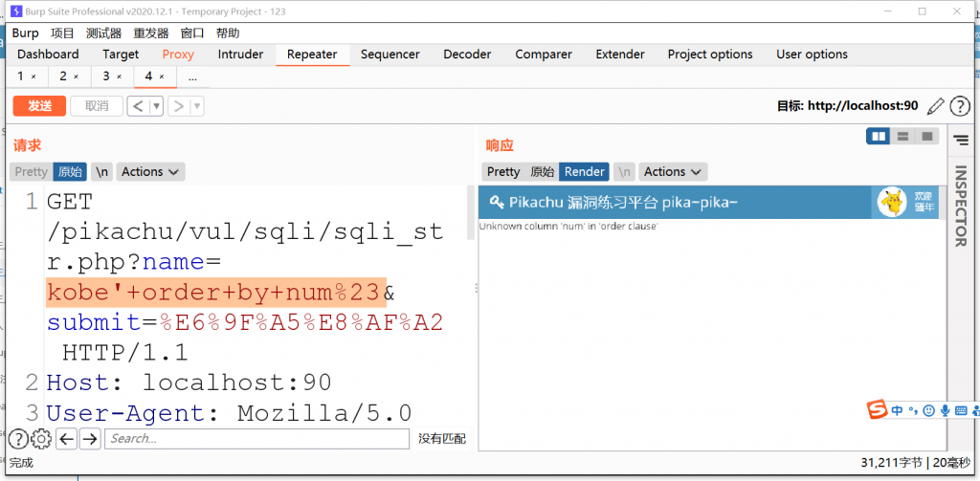This screenshot has height=481, width=980.
Task: Click the orange 发送 send button
Action: [39, 106]
